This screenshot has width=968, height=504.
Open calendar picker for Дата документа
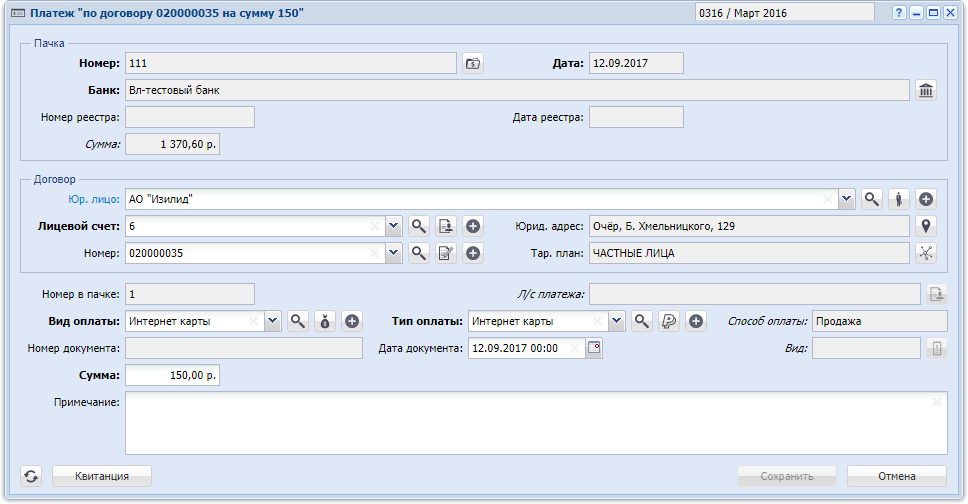tap(594, 349)
